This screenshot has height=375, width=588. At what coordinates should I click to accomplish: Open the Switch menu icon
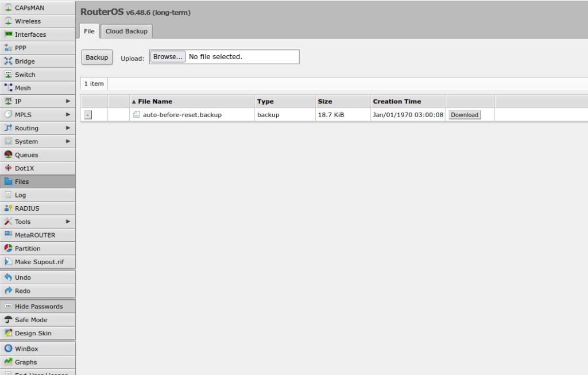pyautogui.click(x=8, y=74)
